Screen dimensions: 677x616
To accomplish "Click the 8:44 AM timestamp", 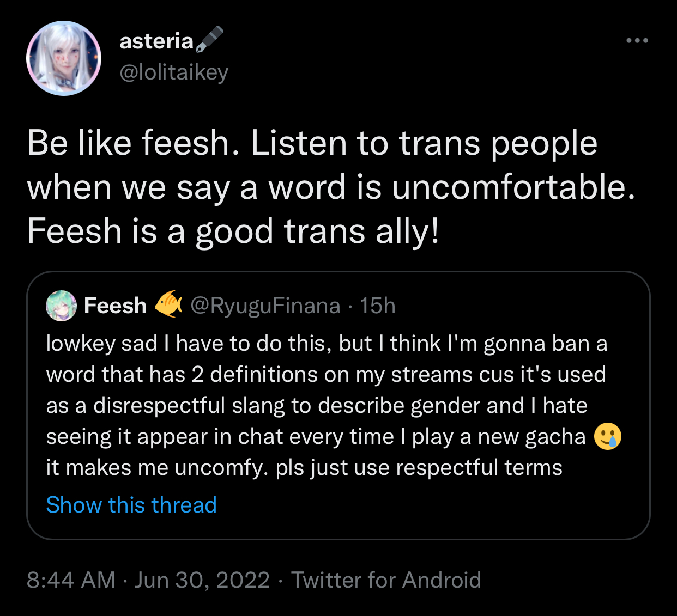I will point(71,580).
